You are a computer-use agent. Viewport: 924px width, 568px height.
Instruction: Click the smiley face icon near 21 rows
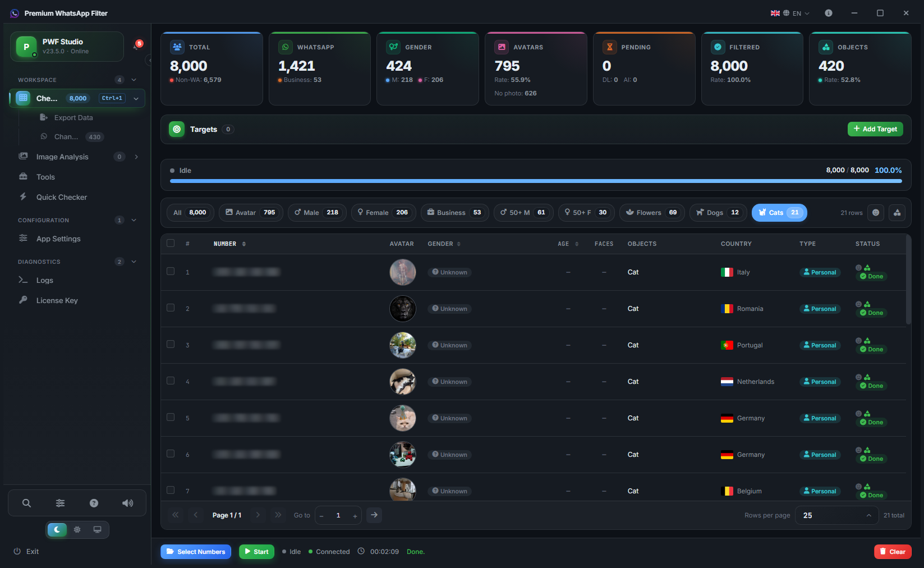[876, 213]
